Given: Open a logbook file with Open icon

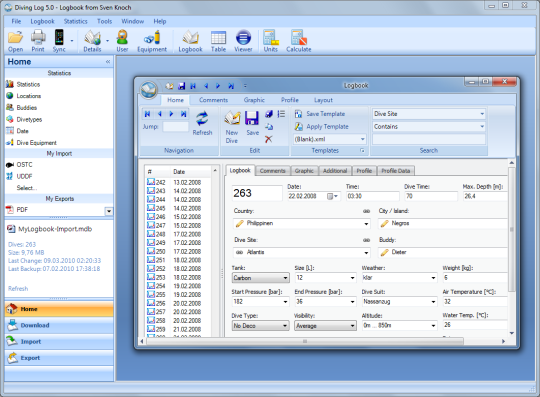Looking at the screenshot, I should tap(15, 41).
